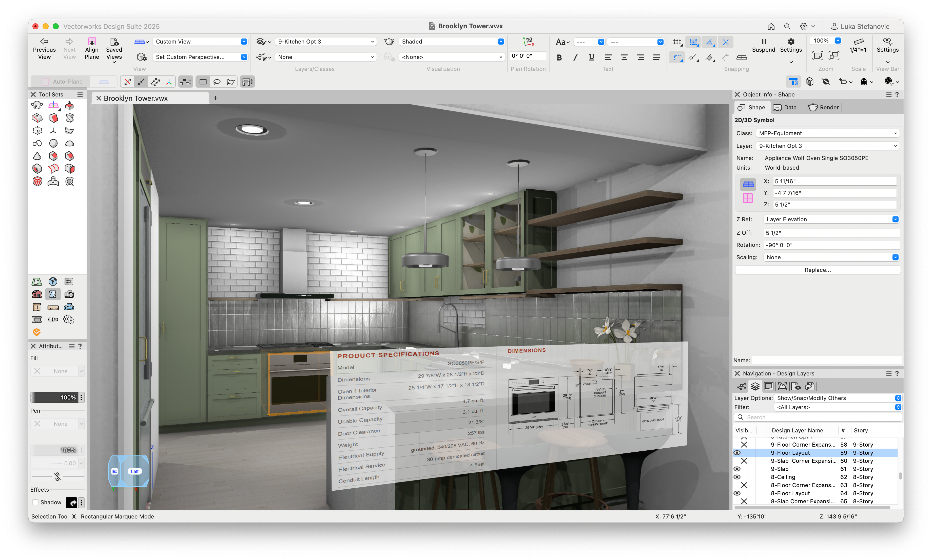Screen dimensions: 932x560
Task: Switch to the Data tab
Action: click(785, 108)
